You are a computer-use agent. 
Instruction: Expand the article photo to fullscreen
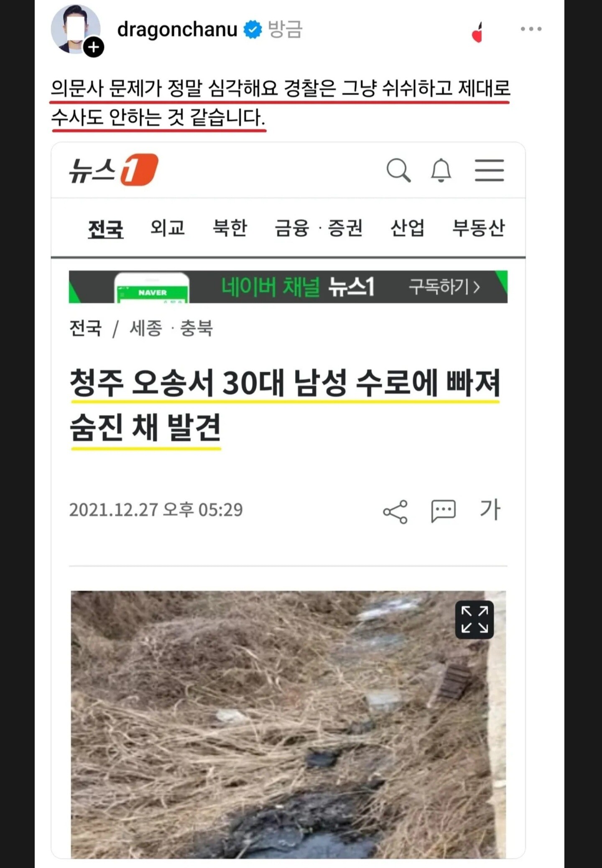[474, 619]
